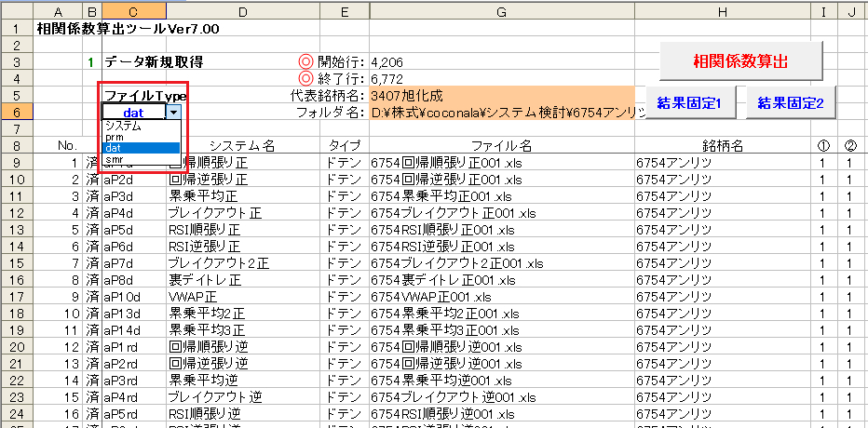Select column C header

pos(134,12)
